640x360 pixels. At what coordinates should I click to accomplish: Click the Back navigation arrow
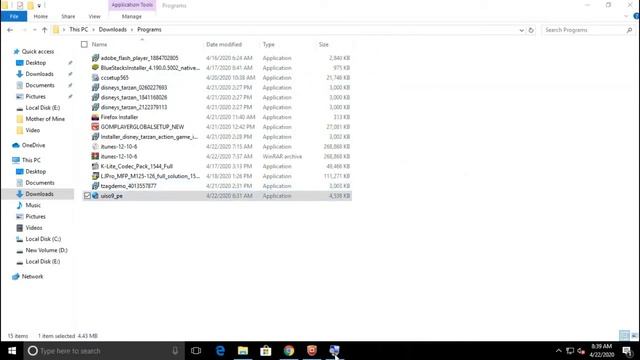point(10,30)
